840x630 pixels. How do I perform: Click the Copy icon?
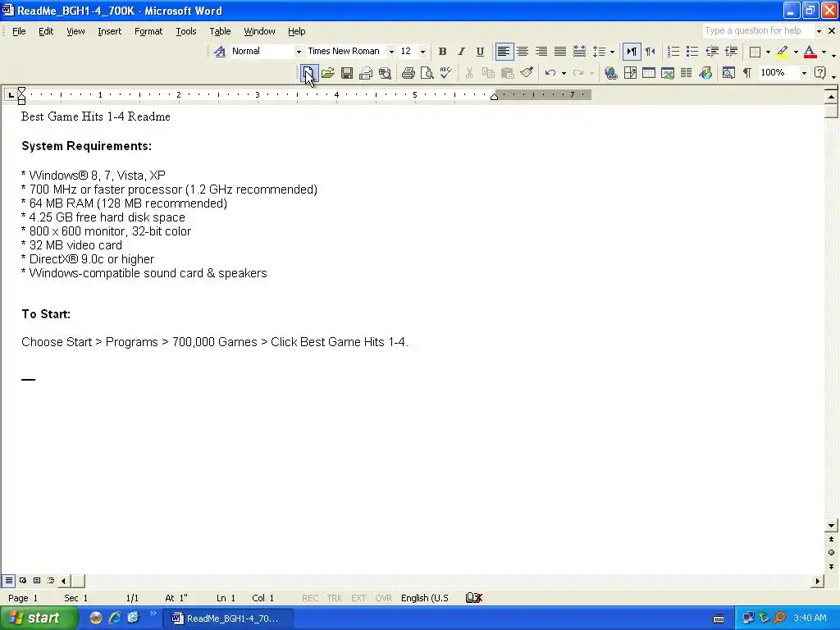(489, 73)
